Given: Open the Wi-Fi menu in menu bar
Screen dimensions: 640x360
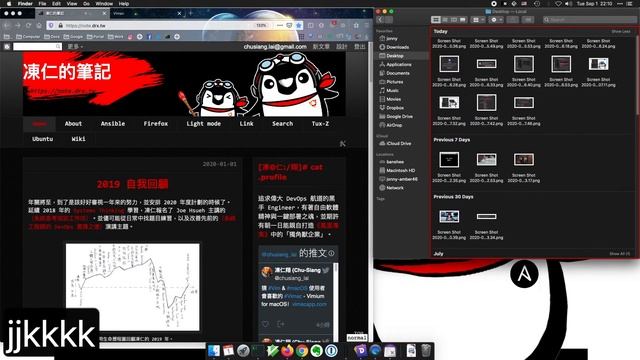Looking at the screenshot, I should pyautogui.click(x=558, y=4).
